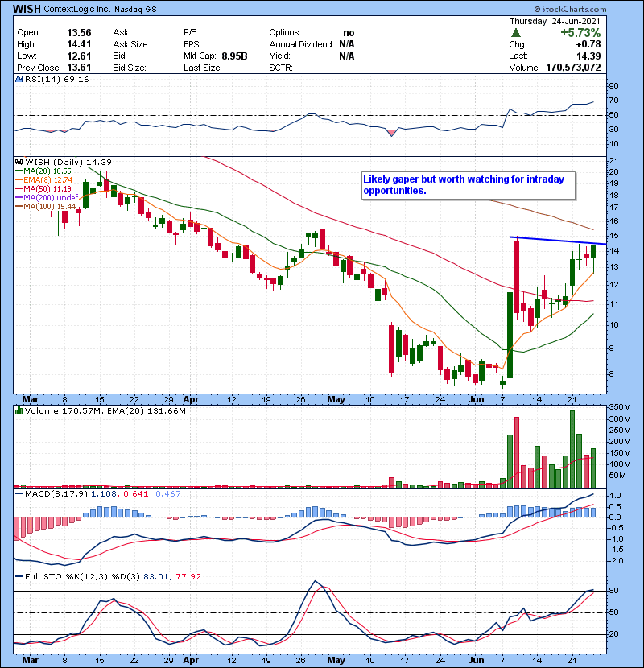The image size is (644, 668).
Task: Click the 80 label on stochastic axis
Action: (613, 591)
